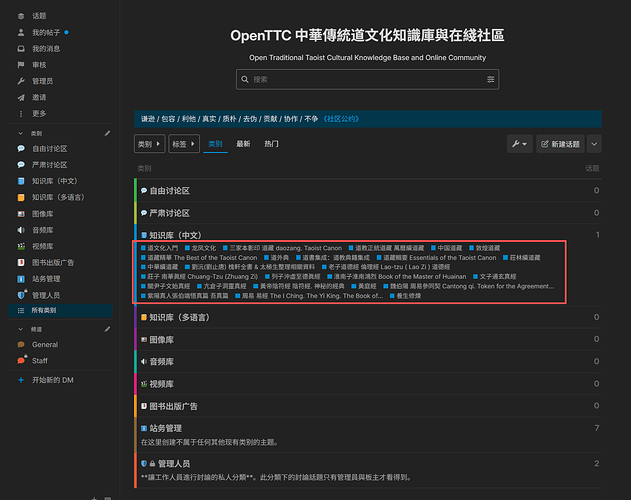Open the wrench admin tools dropdown

point(519,145)
